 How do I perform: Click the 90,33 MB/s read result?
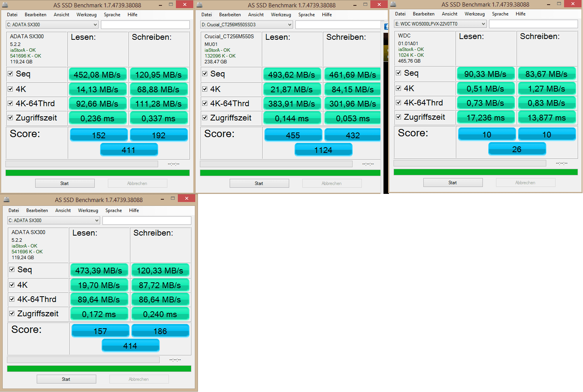486,74
